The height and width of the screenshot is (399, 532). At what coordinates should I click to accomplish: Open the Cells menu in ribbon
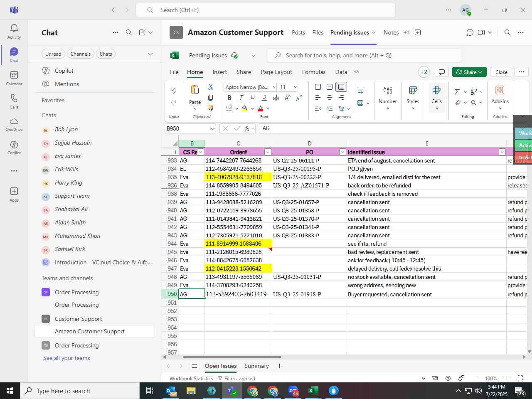pos(436,98)
